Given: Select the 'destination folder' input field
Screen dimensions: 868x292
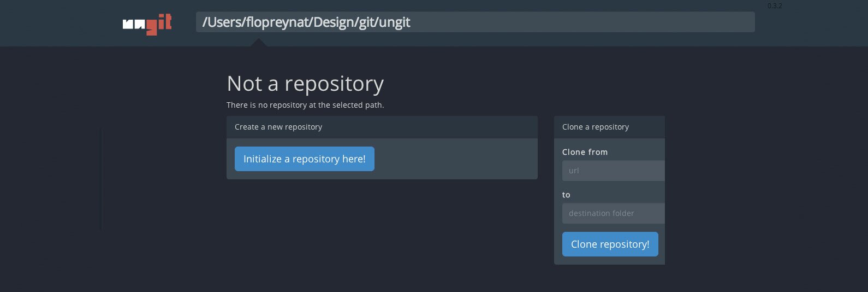Looking at the screenshot, I should 613,213.
